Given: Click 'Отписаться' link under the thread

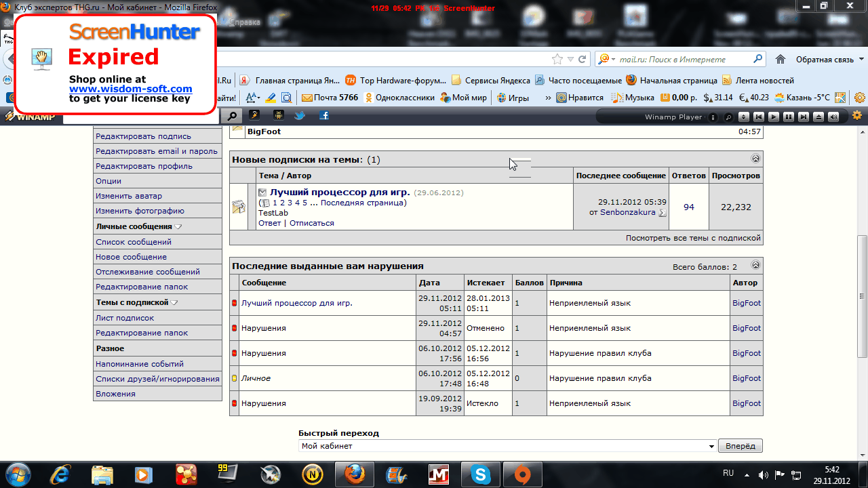Looking at the screenshot, I should [311, 223].
